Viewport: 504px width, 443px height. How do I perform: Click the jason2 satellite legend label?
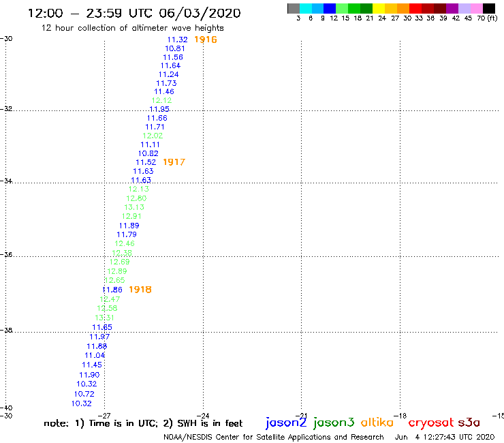pyautogui.click(x=286, y=423)
